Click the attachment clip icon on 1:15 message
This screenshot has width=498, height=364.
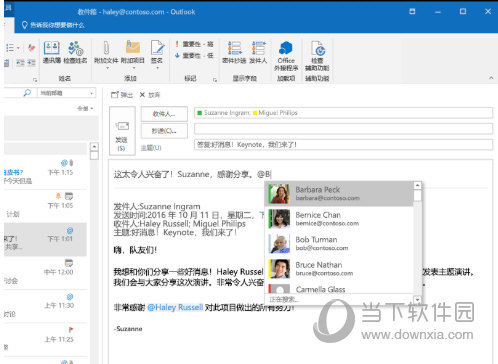(x=71, y=163)
